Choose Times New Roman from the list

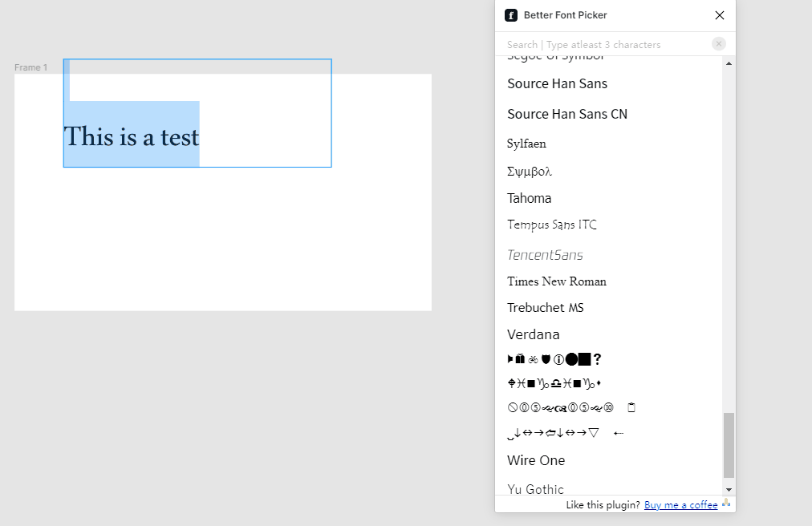(x=557, y=281)
